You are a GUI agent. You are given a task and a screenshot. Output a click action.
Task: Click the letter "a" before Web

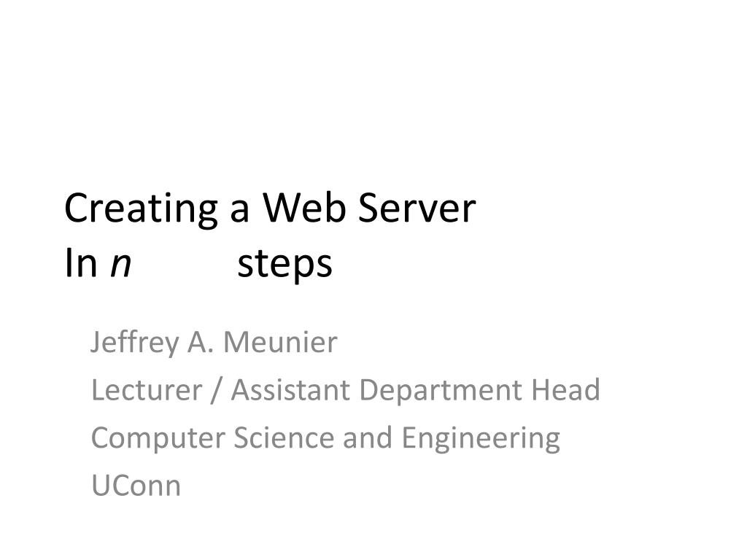(239, 211)
